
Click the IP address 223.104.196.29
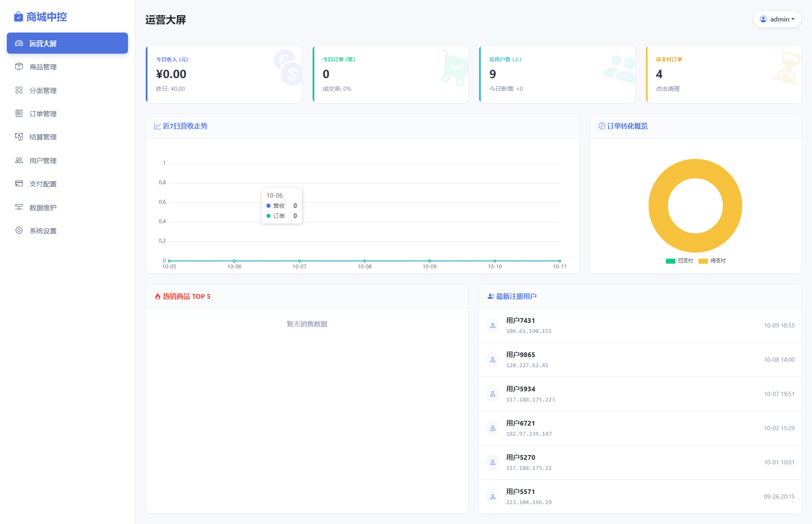[529, 502]
